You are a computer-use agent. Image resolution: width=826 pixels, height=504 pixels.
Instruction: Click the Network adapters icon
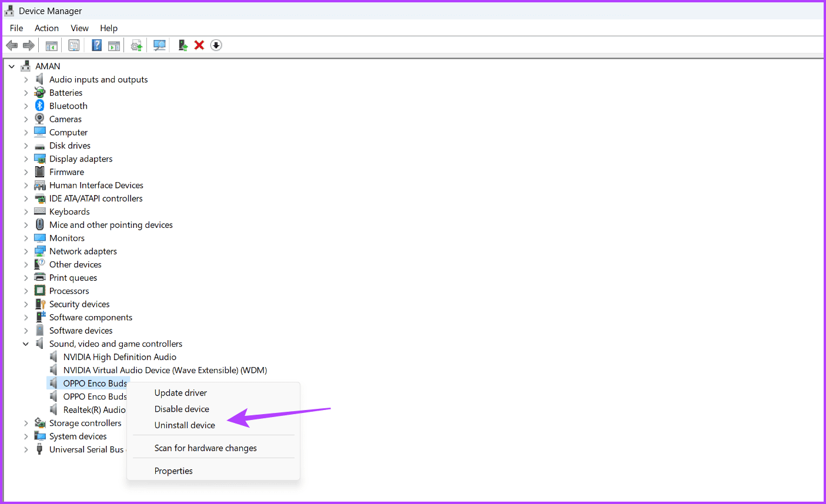coord(39,251)
